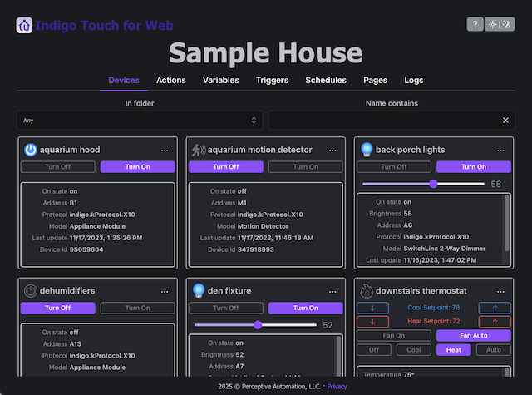Click motion detector Device id 347918993
Viewport: 532px width, 395px height.
256,249
